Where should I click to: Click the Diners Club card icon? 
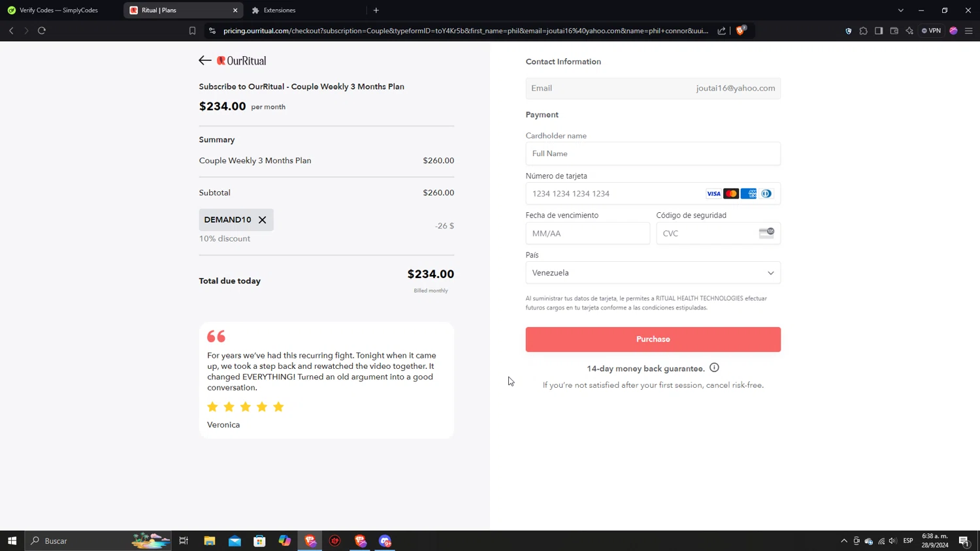click(766, 194)
